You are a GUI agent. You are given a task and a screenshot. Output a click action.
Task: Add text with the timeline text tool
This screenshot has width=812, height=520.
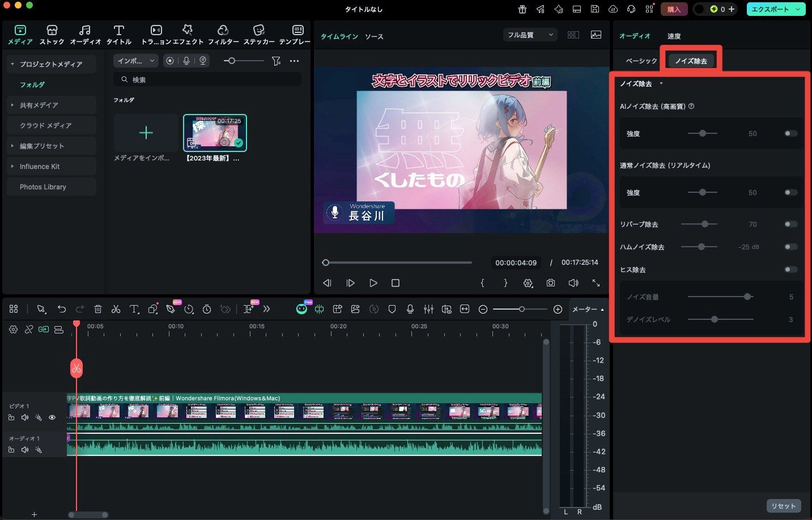(x=134, y=309)
